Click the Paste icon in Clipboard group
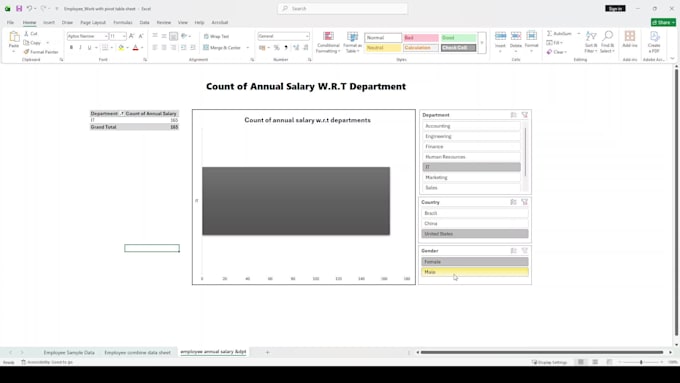Viewport: 680px width, 383px height. click(14, 37)
